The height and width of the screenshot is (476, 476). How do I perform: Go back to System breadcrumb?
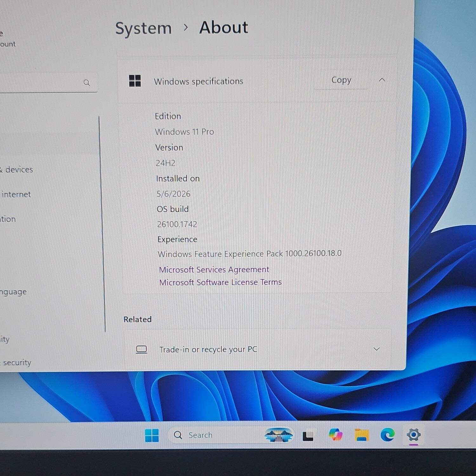(143, 29)
